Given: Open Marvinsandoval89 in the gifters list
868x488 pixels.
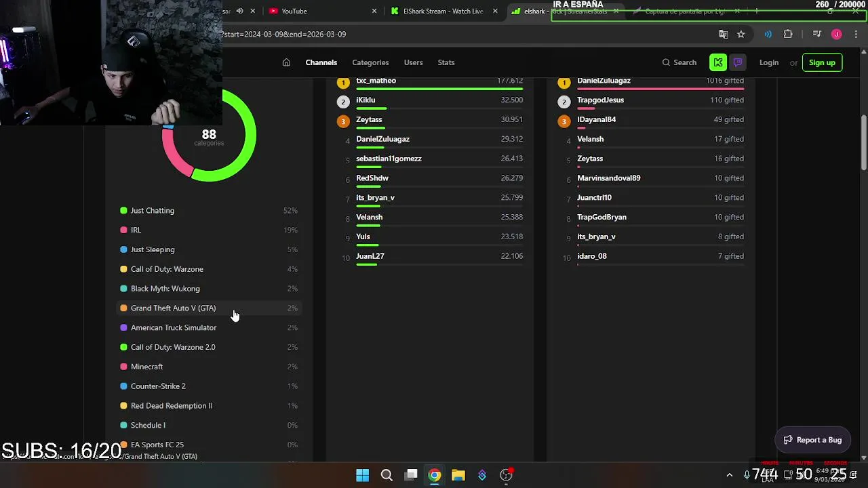Looking at the screenshot, I should (608, 178).
